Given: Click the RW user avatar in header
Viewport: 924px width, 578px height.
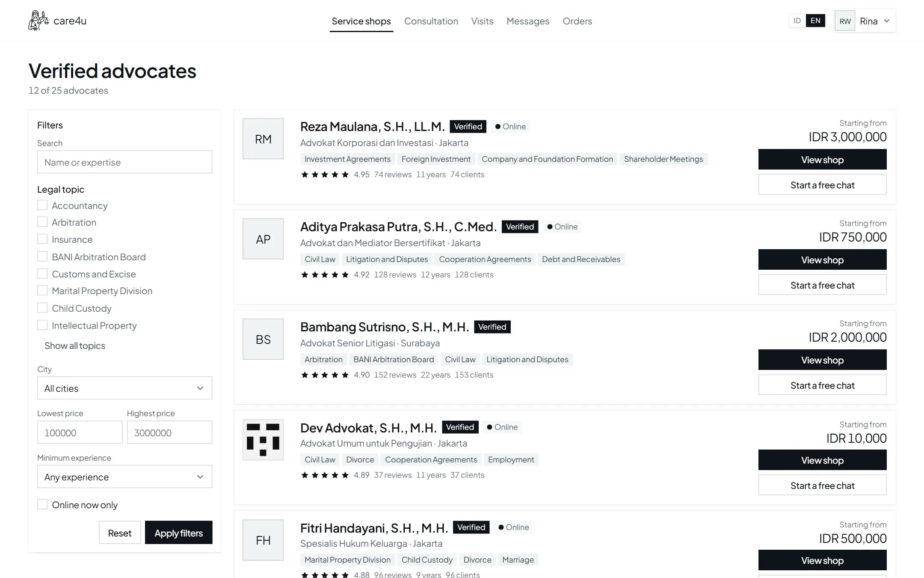Looking at the screenshot, I should pyautogui.click(x=845, y=21).
